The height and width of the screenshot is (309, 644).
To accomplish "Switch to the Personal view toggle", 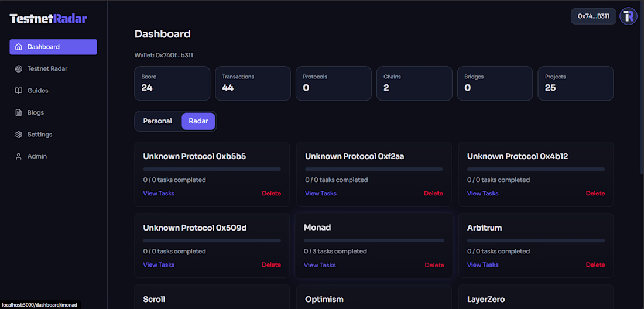I will 157,121.
